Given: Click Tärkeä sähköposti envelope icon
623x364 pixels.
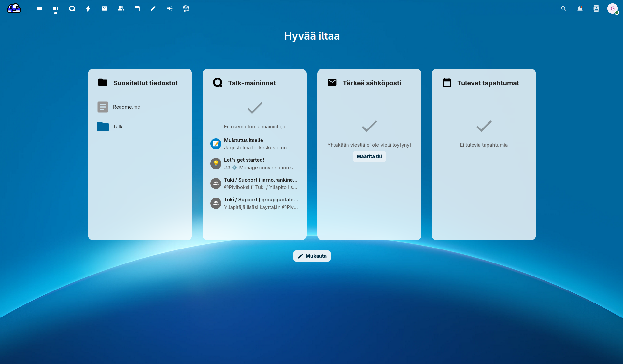Looking at the screenshot, I should (332, 83).
